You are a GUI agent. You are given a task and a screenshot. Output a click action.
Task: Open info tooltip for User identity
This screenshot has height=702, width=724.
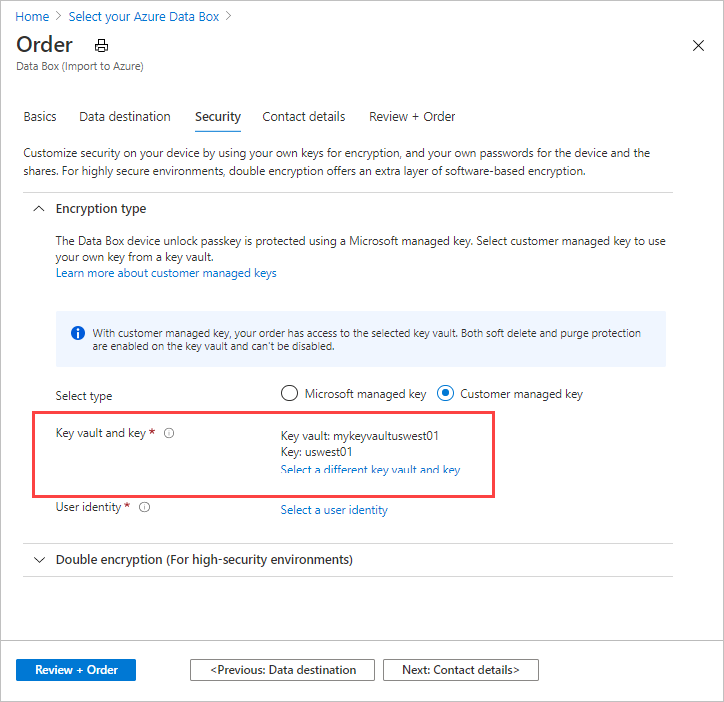coord(145,507)
